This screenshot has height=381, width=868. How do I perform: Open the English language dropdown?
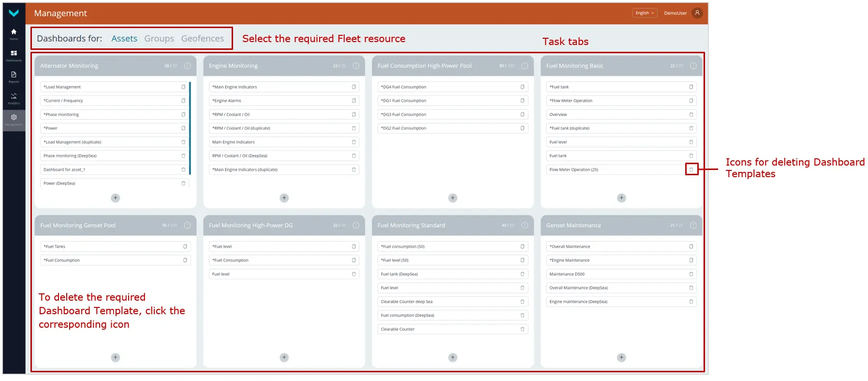point(645,13)
